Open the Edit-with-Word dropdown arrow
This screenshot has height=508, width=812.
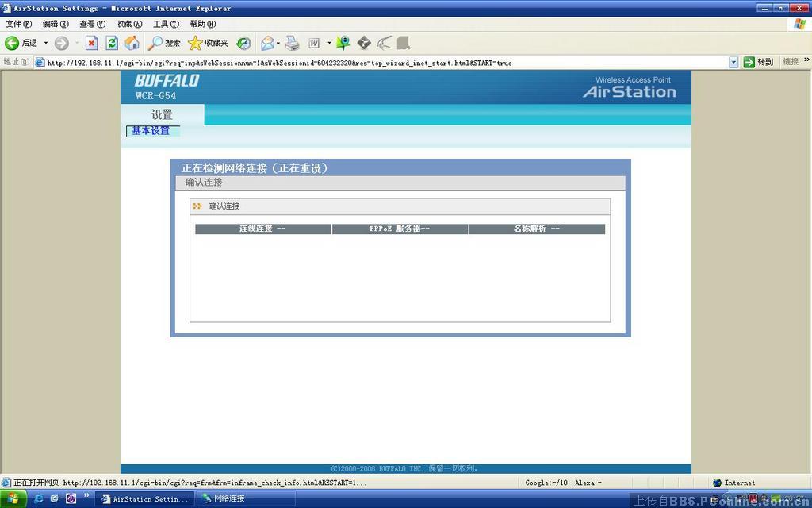pyautogui.click(x=329, y=43)
